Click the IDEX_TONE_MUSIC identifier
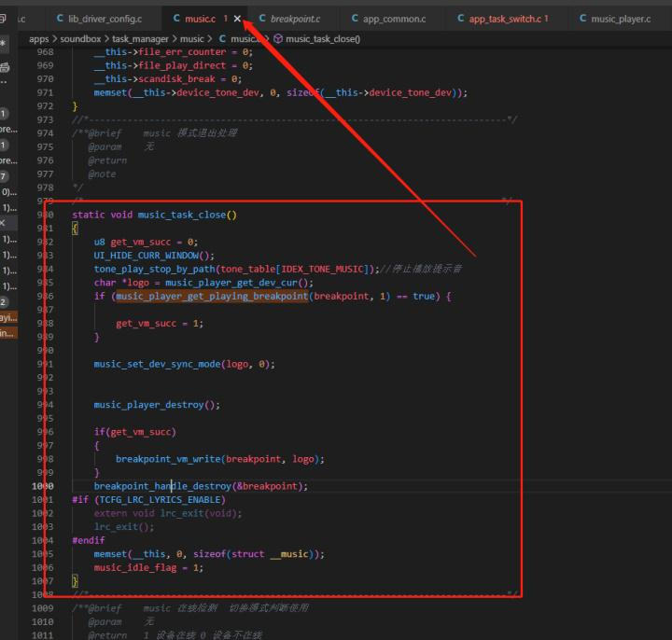The width and height of the screenshot is (672, 640). (322, 269)
